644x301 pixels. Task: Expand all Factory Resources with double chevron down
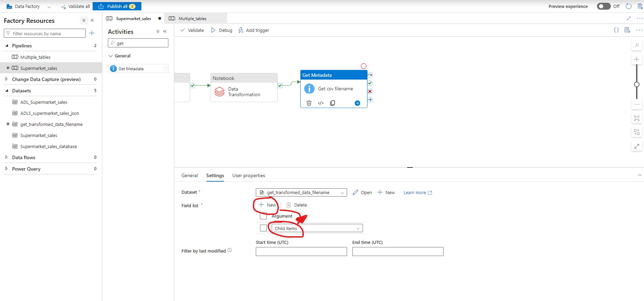pos(84,20)
